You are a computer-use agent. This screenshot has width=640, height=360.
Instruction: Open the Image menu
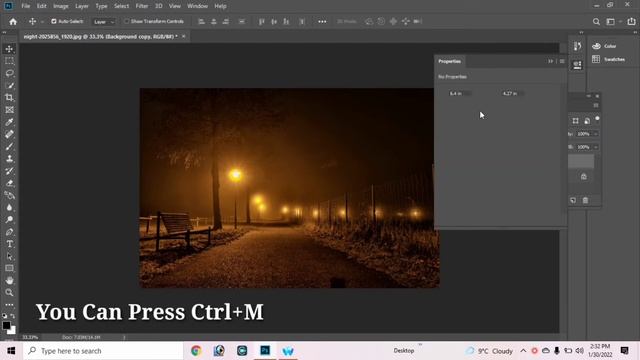click(61, 6)
